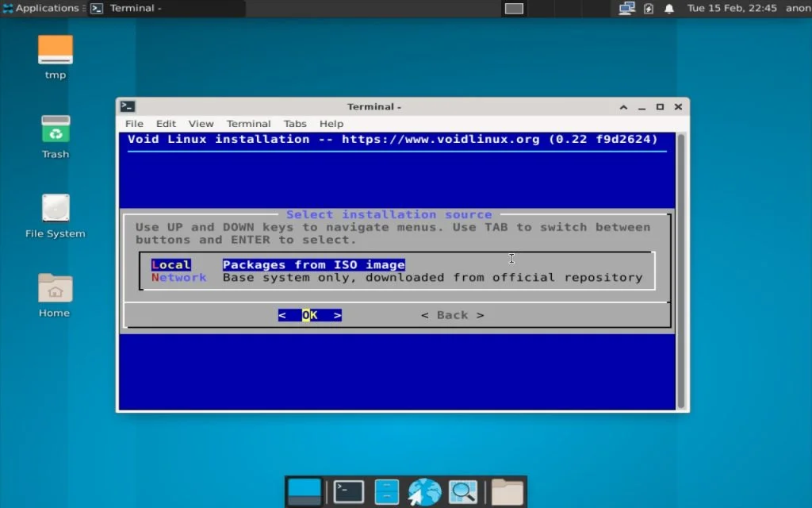Open the Applications menu in top panel
This screenshot has width=812, height=508.
click(x=40, y=8)
